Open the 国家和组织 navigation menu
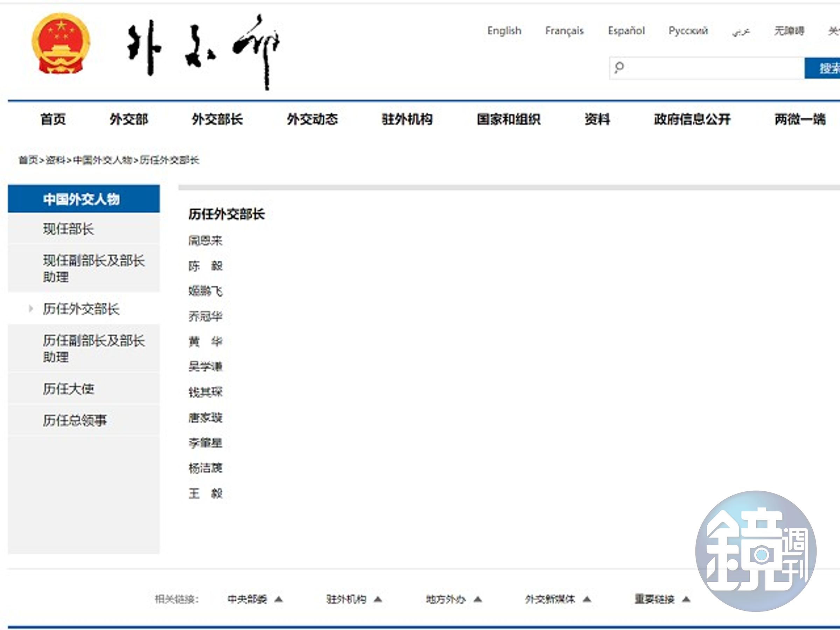The image size is (840, 630). click(509, 119)
